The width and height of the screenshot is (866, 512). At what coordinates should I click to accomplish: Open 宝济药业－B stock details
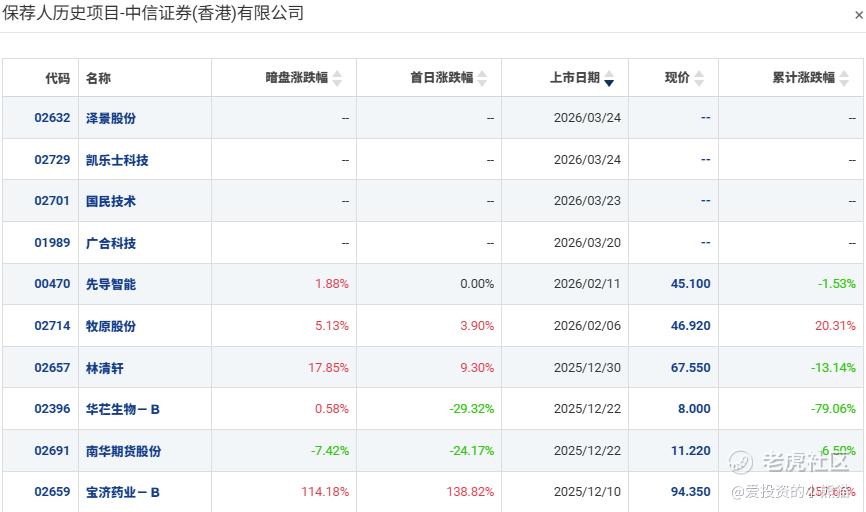click(123, 492)
